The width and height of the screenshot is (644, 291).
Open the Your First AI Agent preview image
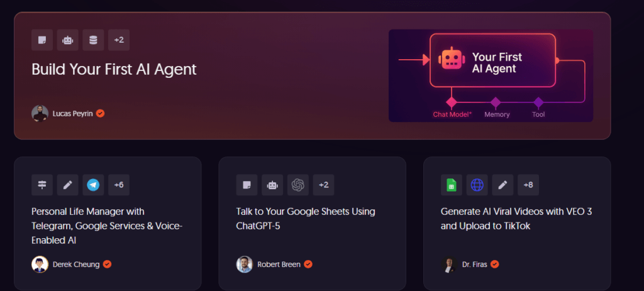click(x=491, y=75)
